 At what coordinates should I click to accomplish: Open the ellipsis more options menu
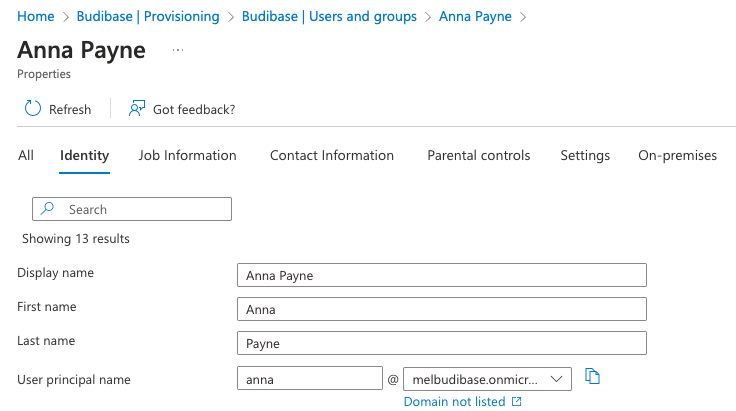click(x=178, y=50)
